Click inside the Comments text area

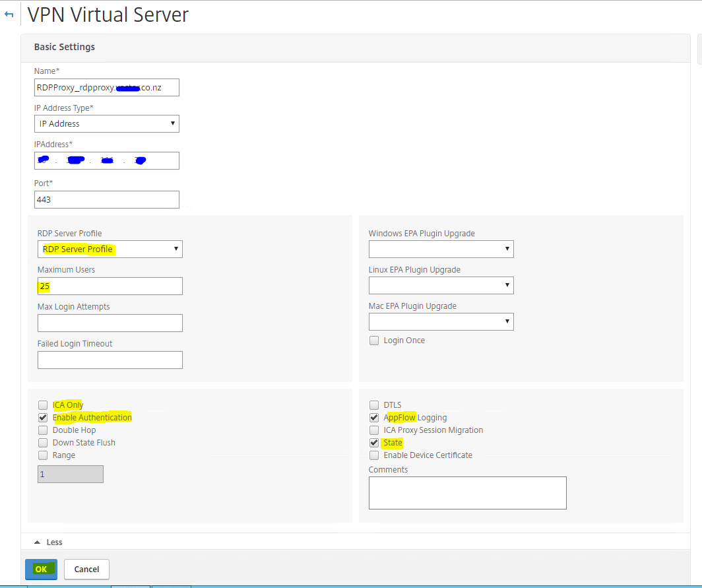tap(467, 492)
